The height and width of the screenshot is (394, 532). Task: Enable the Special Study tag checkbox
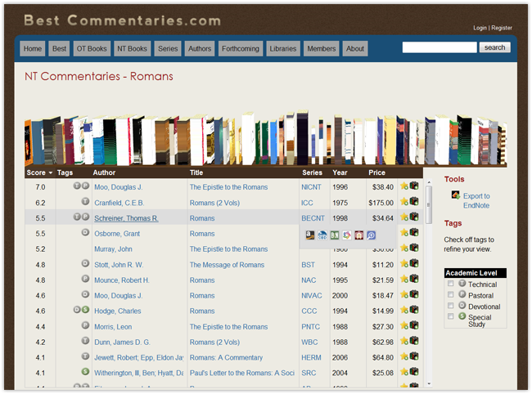click(451, 316)
